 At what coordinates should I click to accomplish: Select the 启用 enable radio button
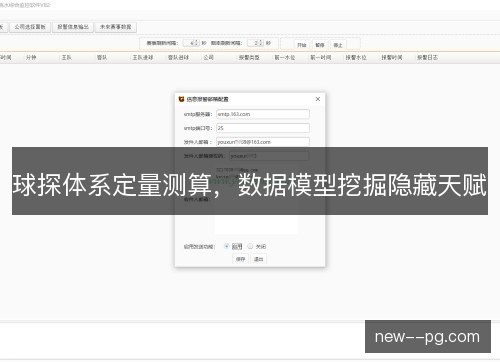point(227,246)
